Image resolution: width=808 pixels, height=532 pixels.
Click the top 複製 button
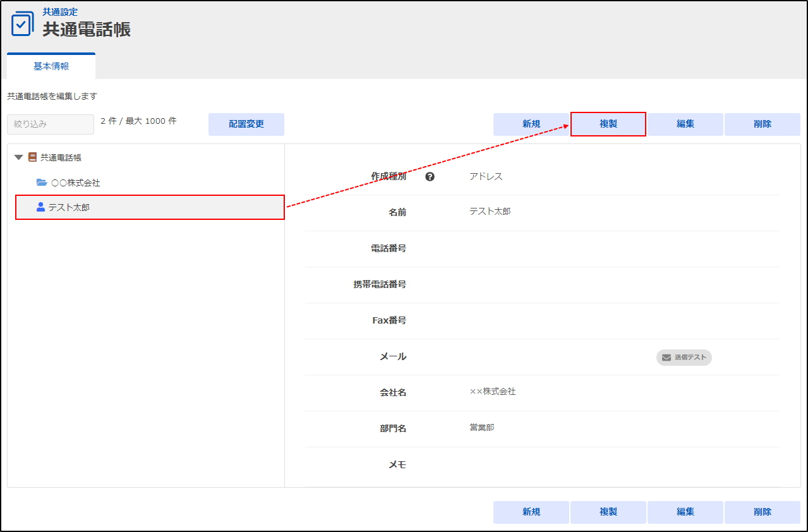click(608, 124)
